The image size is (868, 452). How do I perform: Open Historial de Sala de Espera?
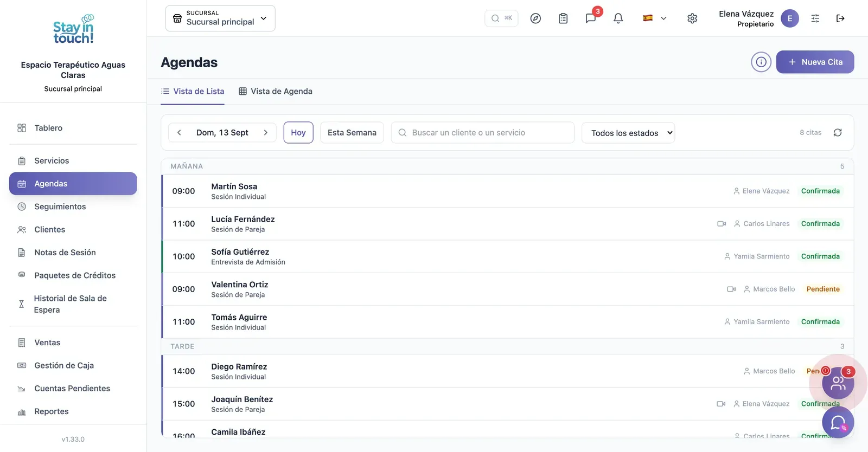pyautogui.click(x=73, y=304)
